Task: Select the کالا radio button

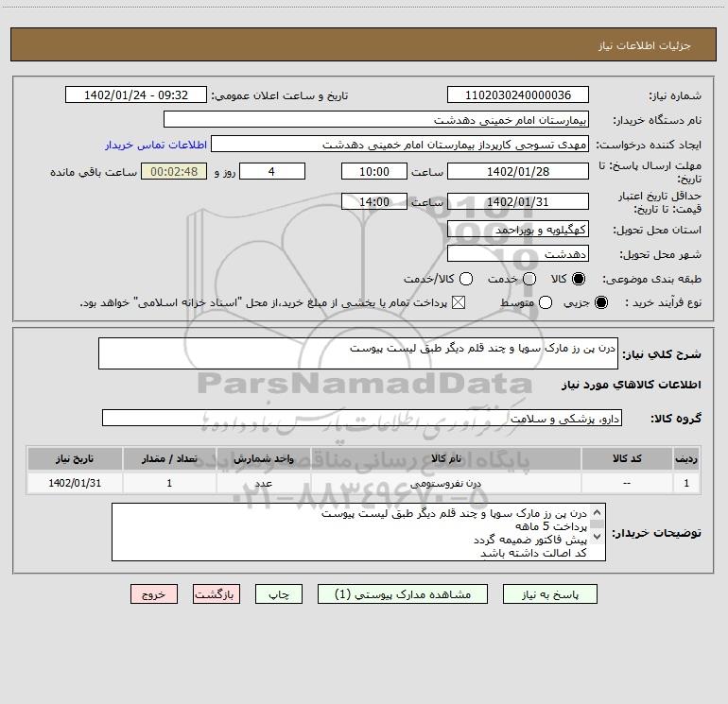Action: tap(579, 279)
